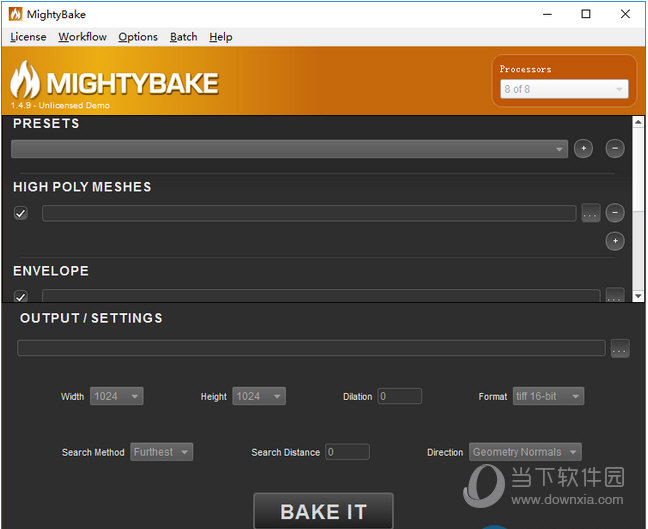Browse for the envelope mesh file

tap(615, 295)
